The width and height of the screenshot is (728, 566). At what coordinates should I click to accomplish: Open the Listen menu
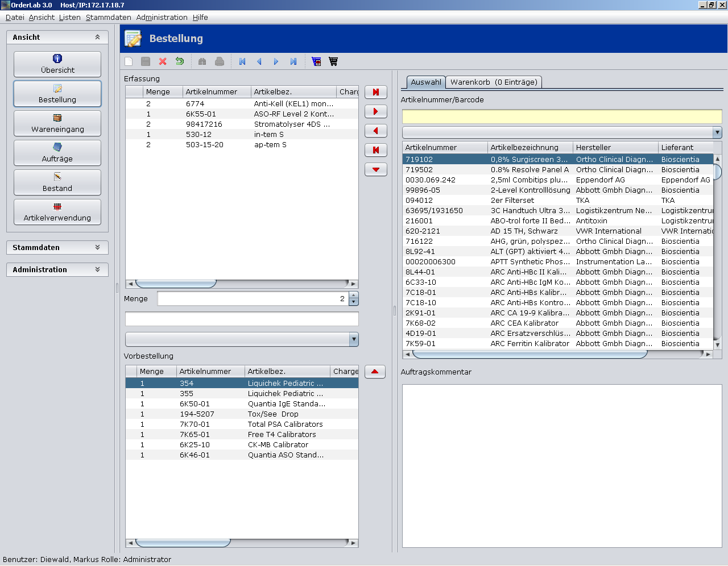point(69,17)
